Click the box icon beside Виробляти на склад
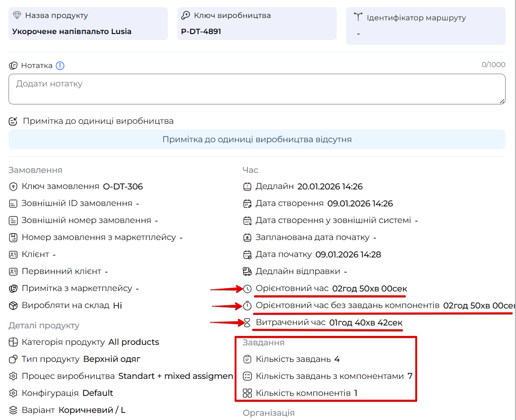Viewport: 516px width, 420px height. [13, 306]
